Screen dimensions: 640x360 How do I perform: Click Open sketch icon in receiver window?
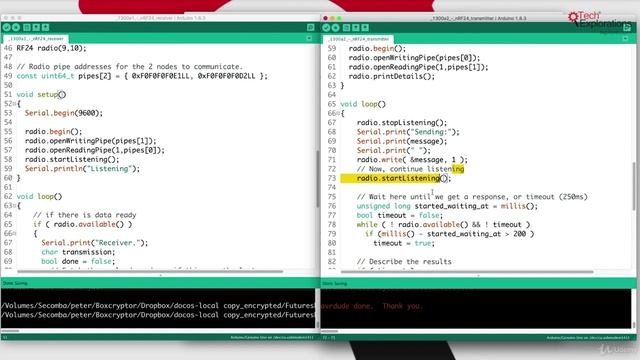(x=36, y=27)
